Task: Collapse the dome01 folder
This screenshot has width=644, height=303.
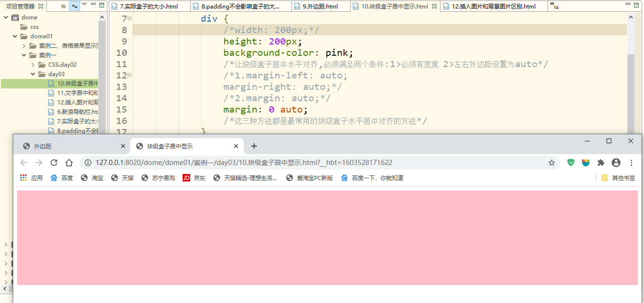Action: coord(15,36)
